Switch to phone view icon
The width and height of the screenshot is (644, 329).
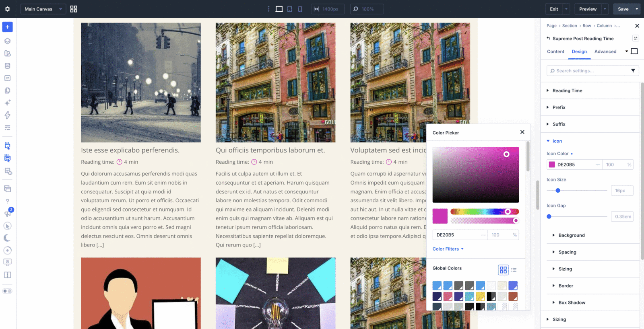[300, 9]
